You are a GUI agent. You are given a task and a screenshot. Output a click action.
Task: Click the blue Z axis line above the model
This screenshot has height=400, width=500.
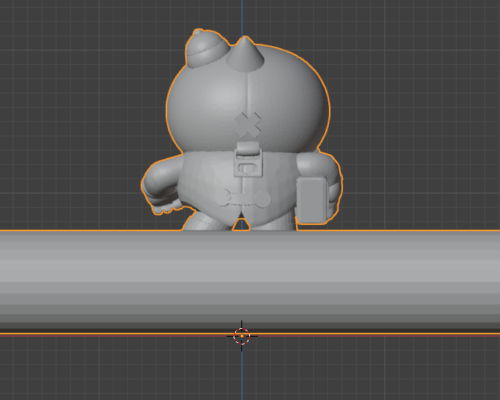(242, 17)
